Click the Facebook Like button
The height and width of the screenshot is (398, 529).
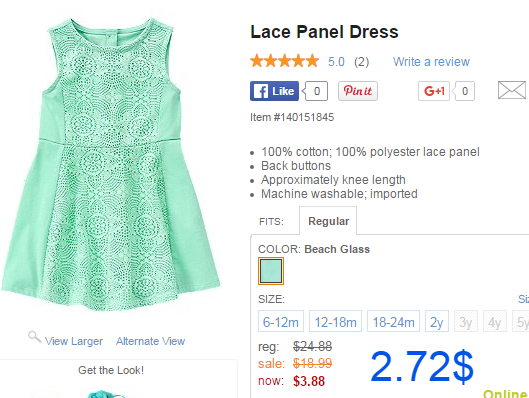[x=274, y=91]
